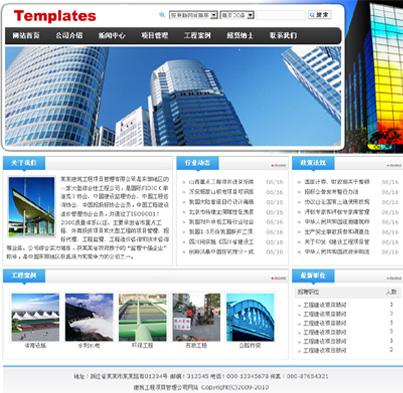Open 工程案例 from the top navigation
This screenshot has height=393, width=403.
coord(197,35)
